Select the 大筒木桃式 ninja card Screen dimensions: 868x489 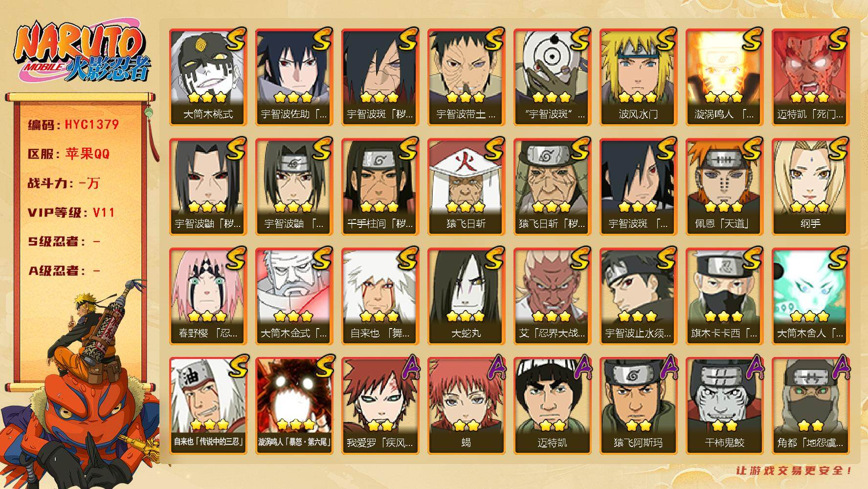[208, 77]
